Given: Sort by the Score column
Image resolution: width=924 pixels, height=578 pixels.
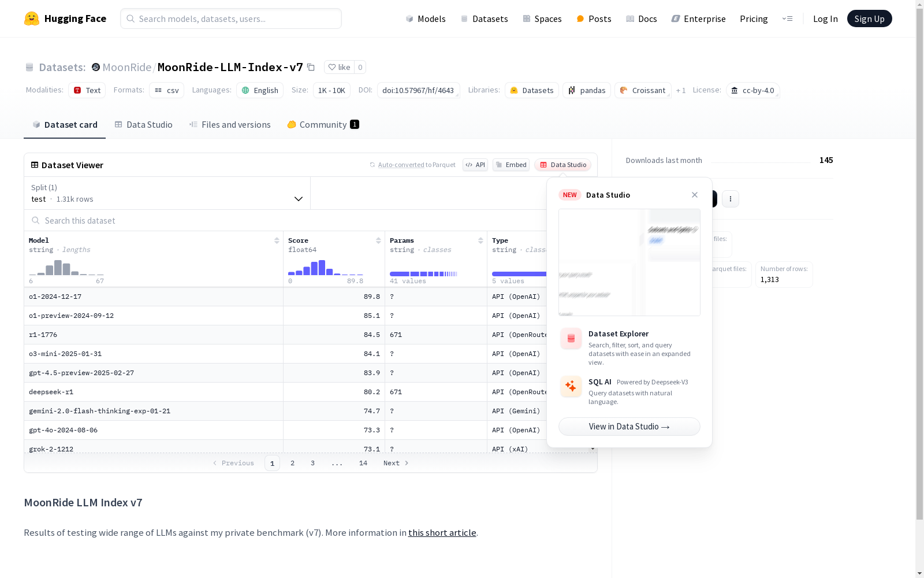Looking at the screenshot, I should pos(378,240).
